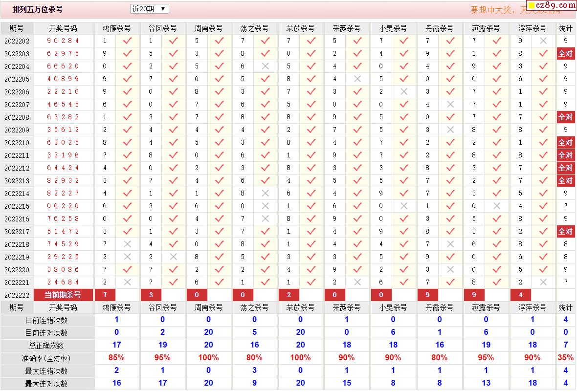The height and width of the screenshot is (392, 577).
Task: Click the 周南杀号 header in the top header row
Action: (x=209, y=28)
